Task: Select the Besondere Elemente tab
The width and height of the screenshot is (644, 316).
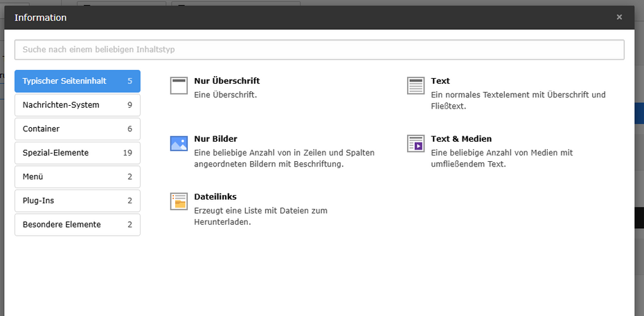Action: pos(77,225)
